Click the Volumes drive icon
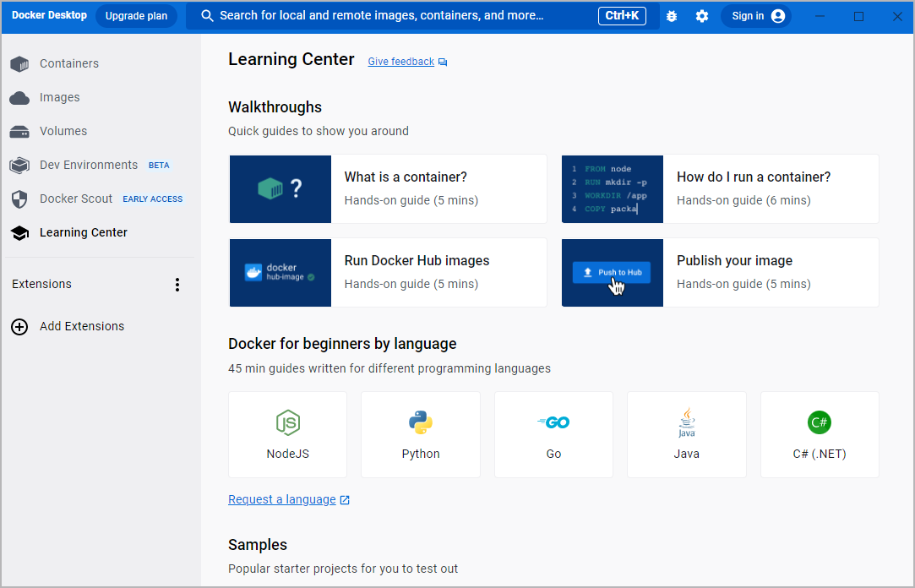Viewport: 915px width, 588px height. point(19,132)
